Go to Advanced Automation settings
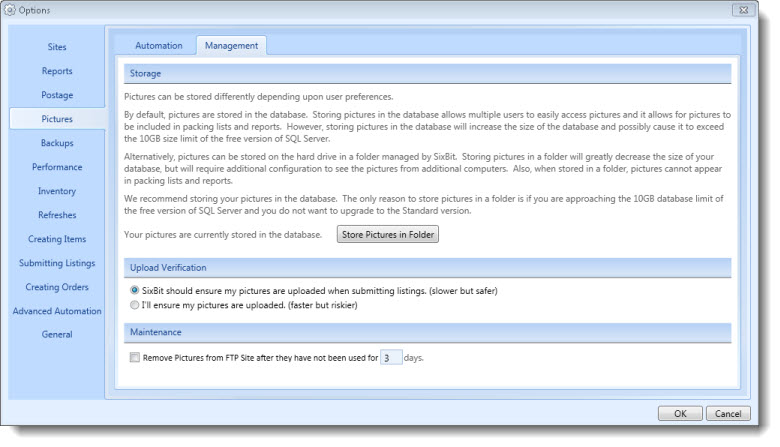This screenshot has width=780, height=447. pos(57,311)
